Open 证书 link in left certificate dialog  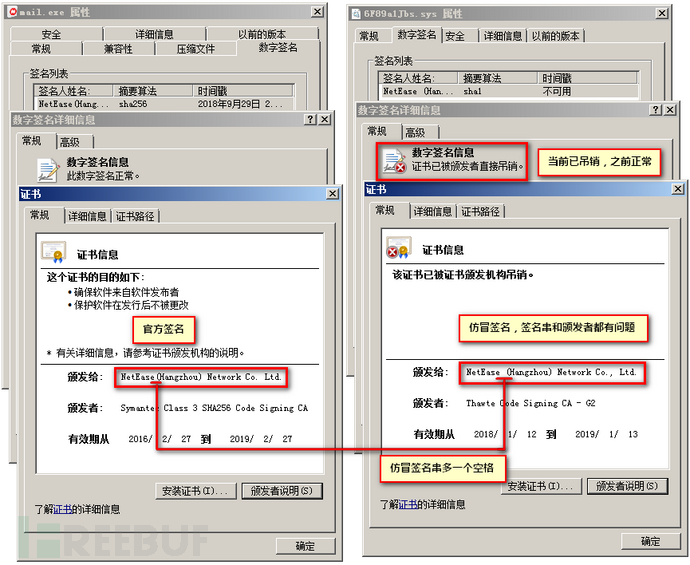pyautogui.click(x=62, y=509)
